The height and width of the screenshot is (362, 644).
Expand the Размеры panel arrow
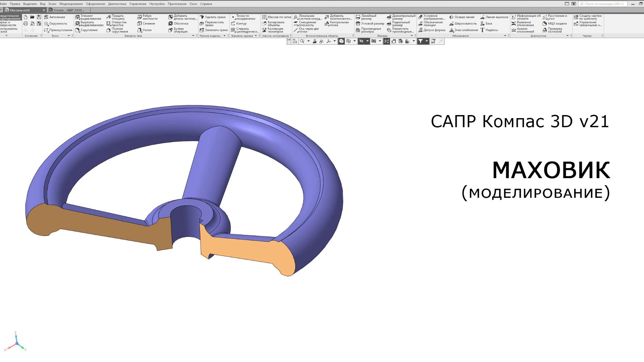[412, 36]
